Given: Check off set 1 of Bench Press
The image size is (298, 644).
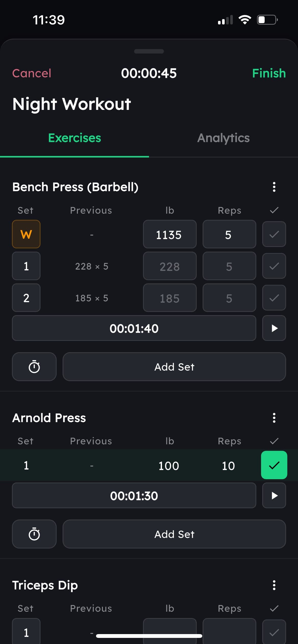Looking at the screenshot, I should [x=274, y=266].
